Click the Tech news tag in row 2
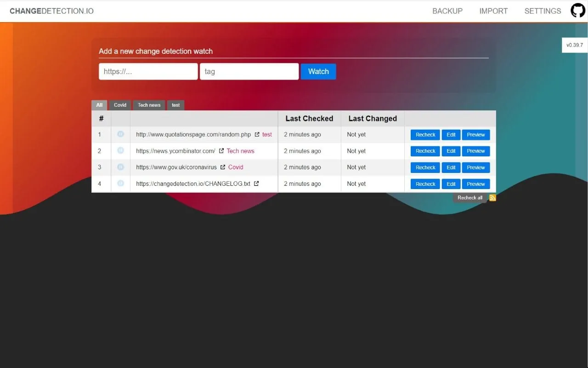 tap(240, 151)
